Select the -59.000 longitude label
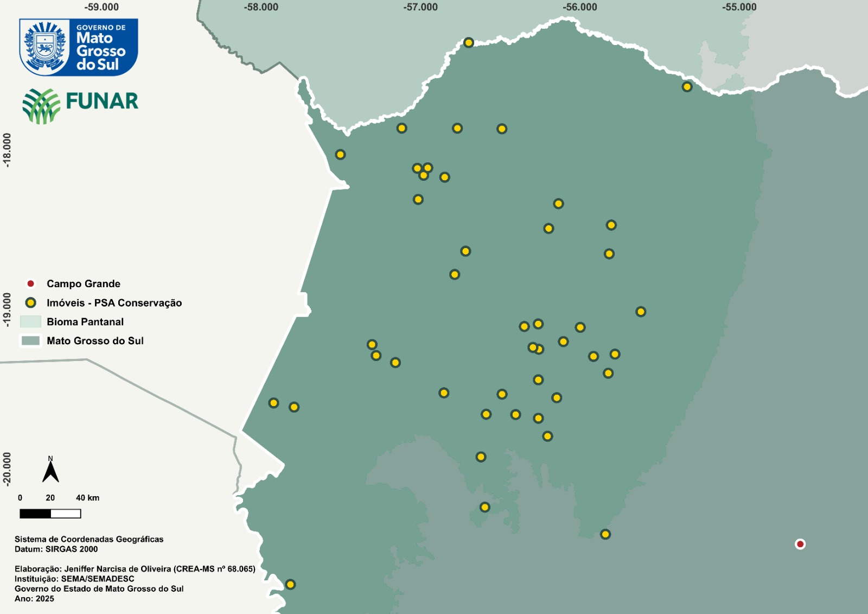Image resolution: width=868 pixels, height=614 pixels. pyautogui.click(x=101, y=8)
